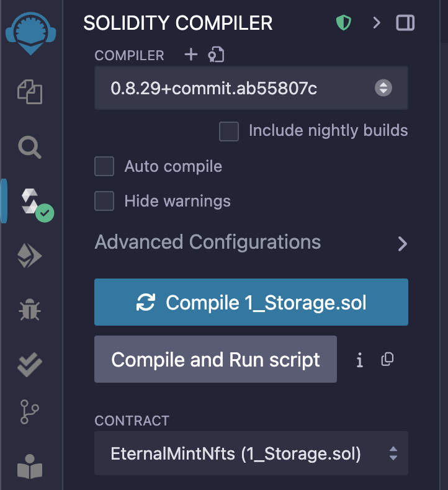448x490 pixels.
Task: Show info about run script
Action: [360, 360]
